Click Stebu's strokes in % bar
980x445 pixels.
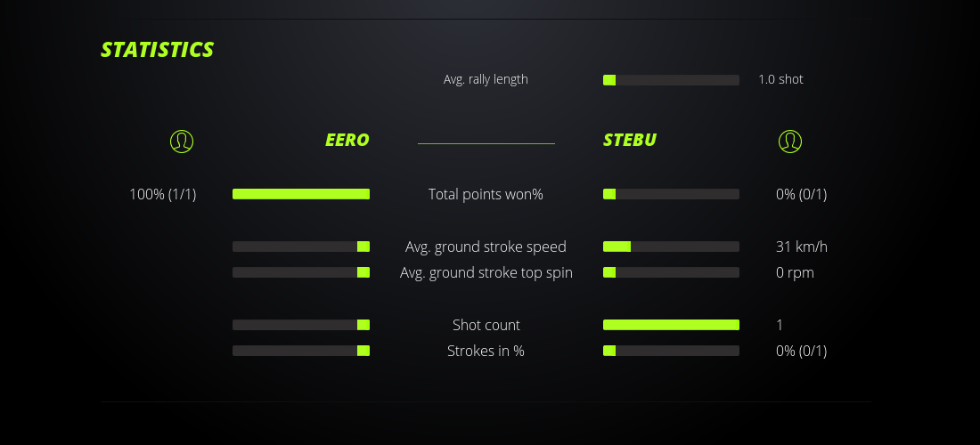point(671,351)
